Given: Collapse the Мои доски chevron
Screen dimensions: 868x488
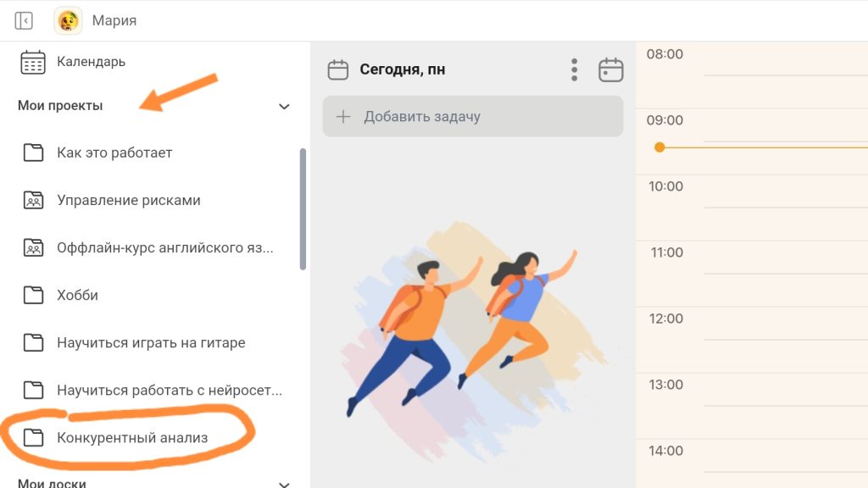Looking at the screenshot, I should tap(284, 484).
